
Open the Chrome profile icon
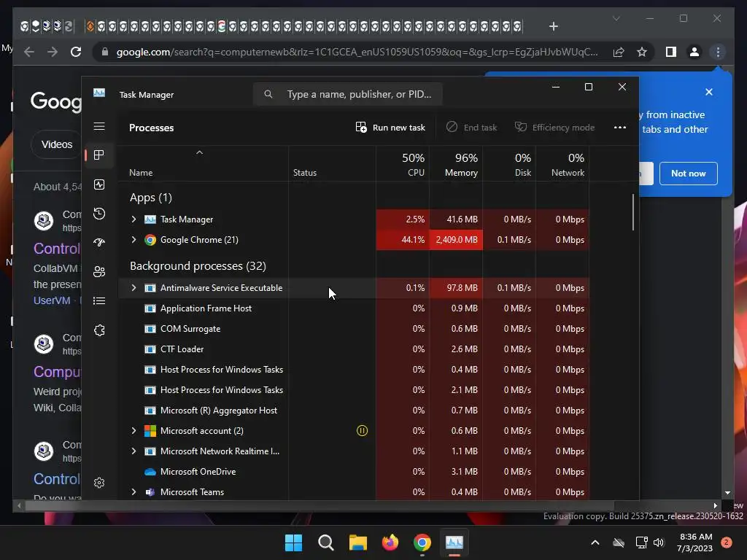[x=694, y=52]
